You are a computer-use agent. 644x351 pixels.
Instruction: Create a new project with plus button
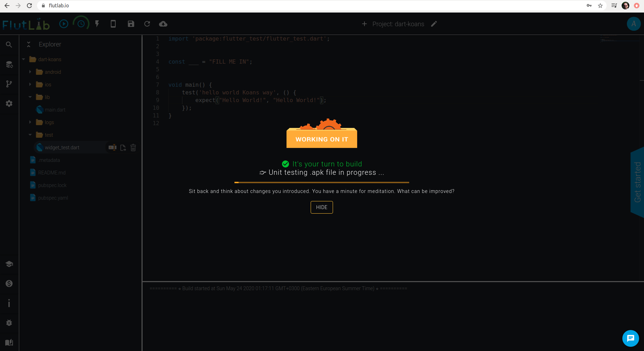[x=364, y=24]
